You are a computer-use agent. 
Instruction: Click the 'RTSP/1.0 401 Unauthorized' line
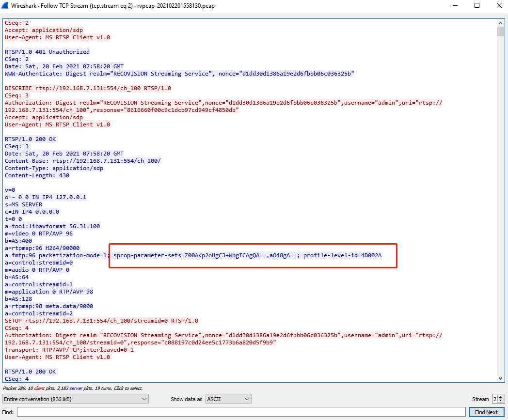(47, 52)
